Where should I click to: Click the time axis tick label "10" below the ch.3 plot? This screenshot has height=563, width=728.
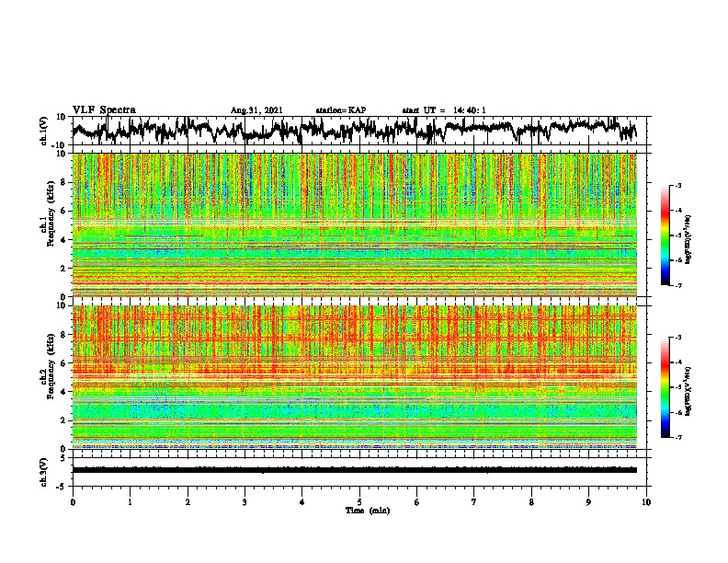pos(646,502)
